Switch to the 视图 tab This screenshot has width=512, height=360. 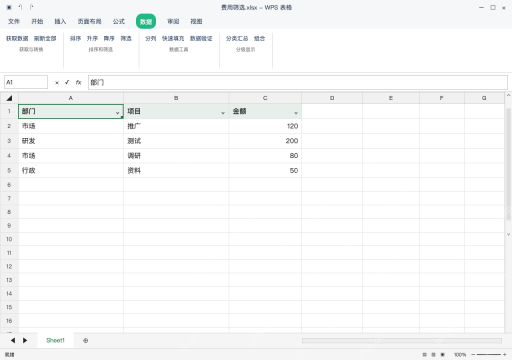196,21
